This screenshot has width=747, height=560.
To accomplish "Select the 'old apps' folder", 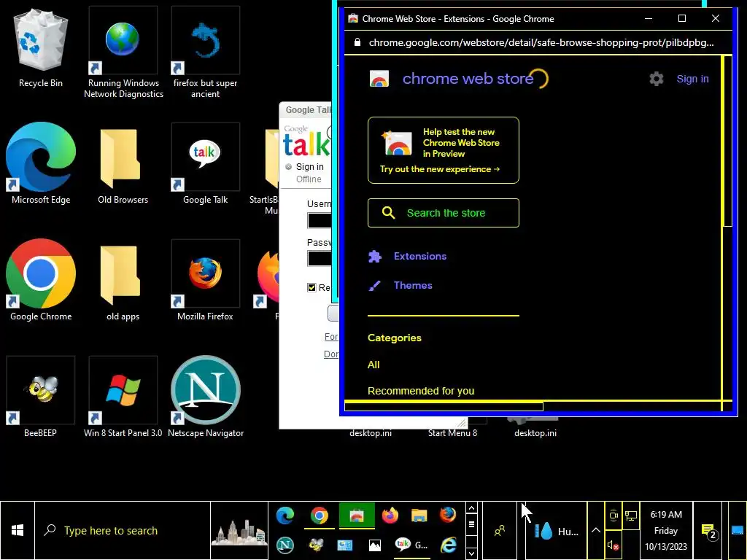I will 123,280.
